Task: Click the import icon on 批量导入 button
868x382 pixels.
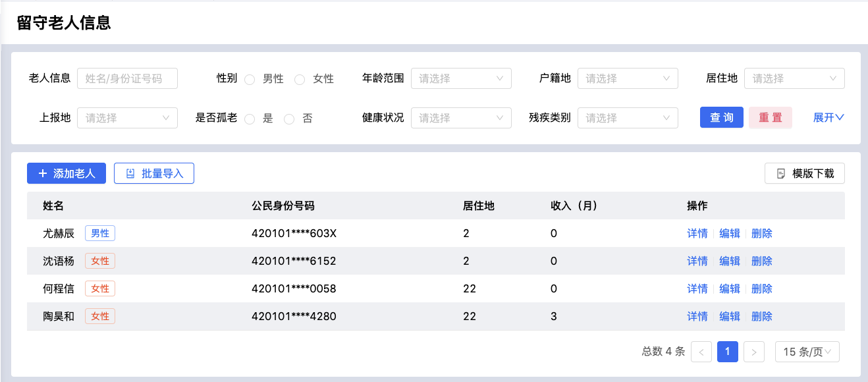Action: click(x=130, y=174)
